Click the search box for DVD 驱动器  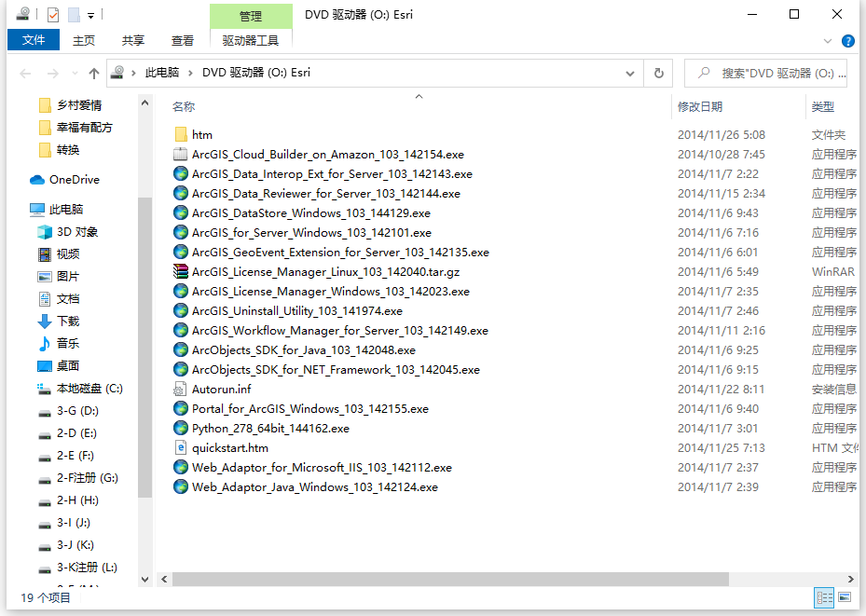765,73
